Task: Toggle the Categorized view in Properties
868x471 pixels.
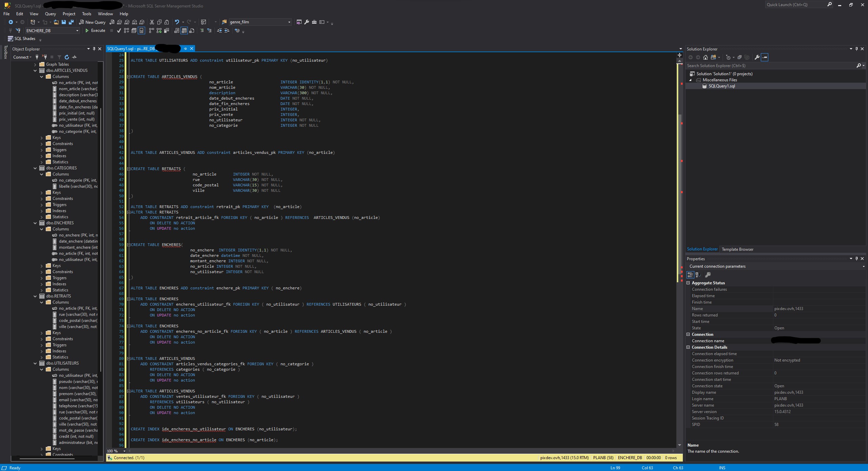Action: (x=690, y=275)
